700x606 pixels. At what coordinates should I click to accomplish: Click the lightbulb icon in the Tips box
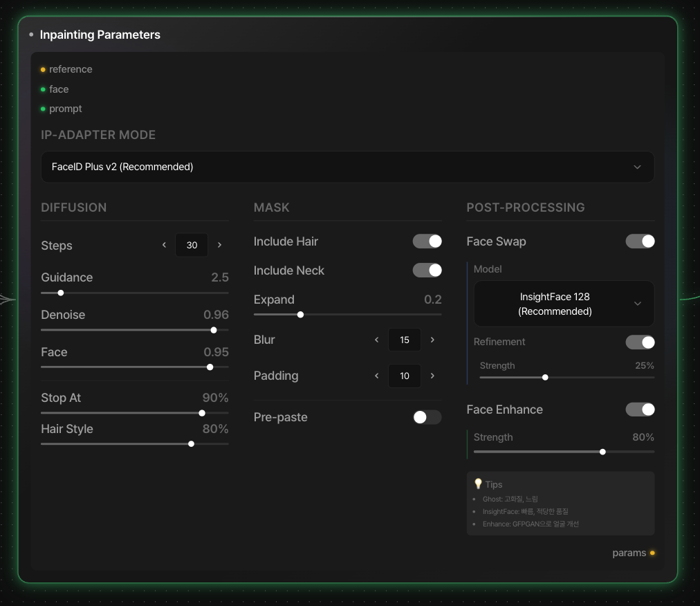pyautogui.click(x=479, y=484)
